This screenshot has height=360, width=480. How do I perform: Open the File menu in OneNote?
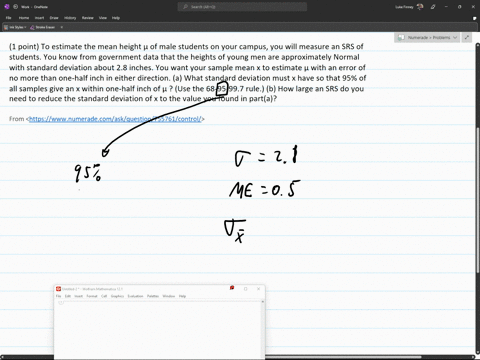tap(9, 18)
